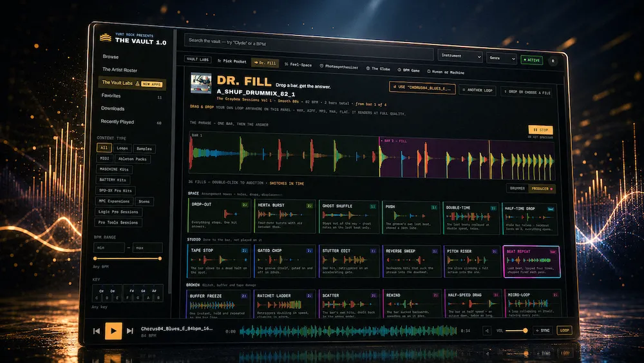Click the VAULT LABS label button
644x363 pixels.
(x=198, y=59)
